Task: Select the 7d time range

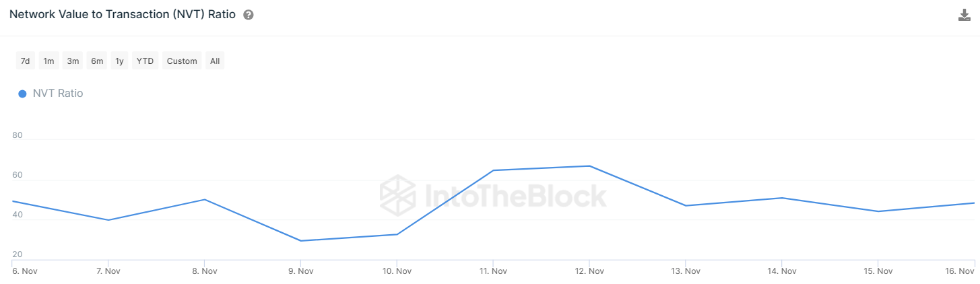Action: pyautogui.click(x=25, y=61)
